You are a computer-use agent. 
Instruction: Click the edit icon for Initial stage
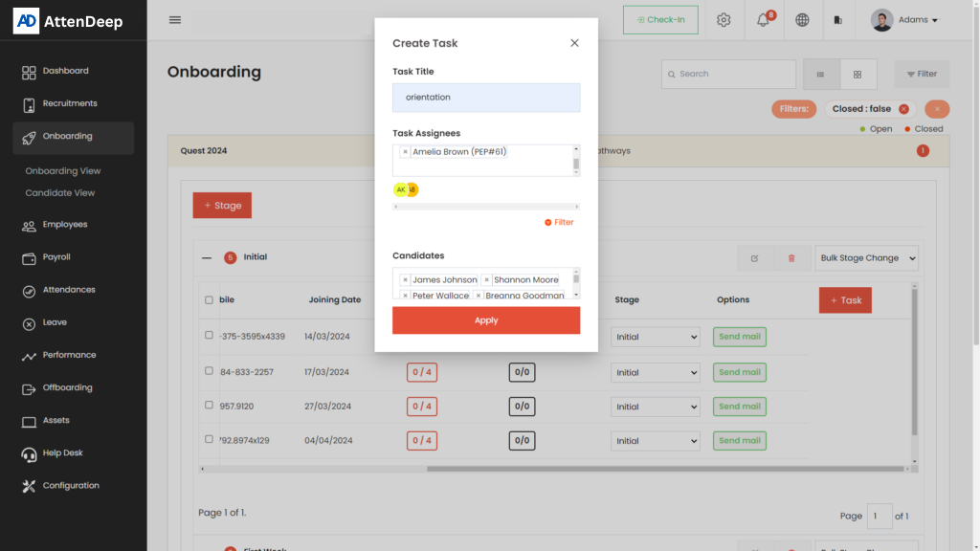point(754,258)
